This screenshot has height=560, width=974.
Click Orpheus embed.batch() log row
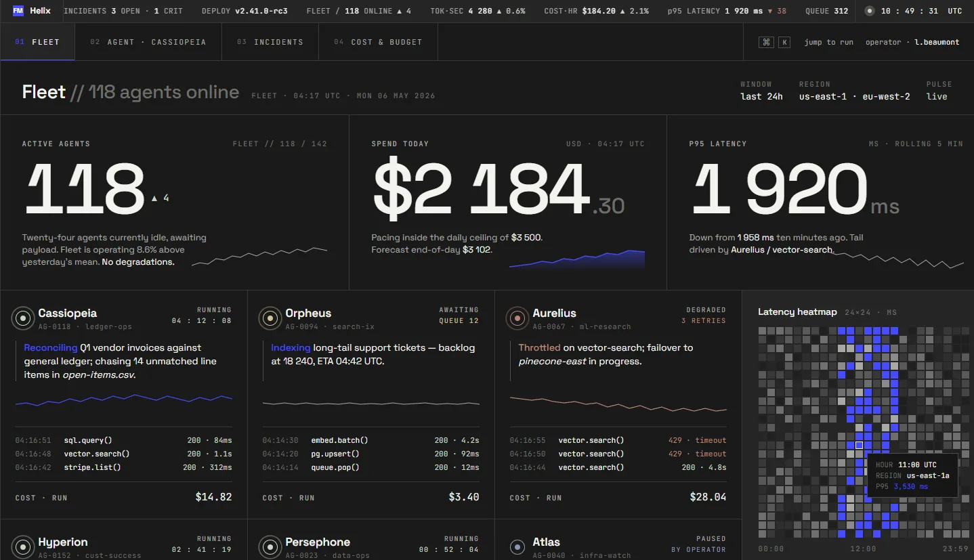(x=370, y=440)
